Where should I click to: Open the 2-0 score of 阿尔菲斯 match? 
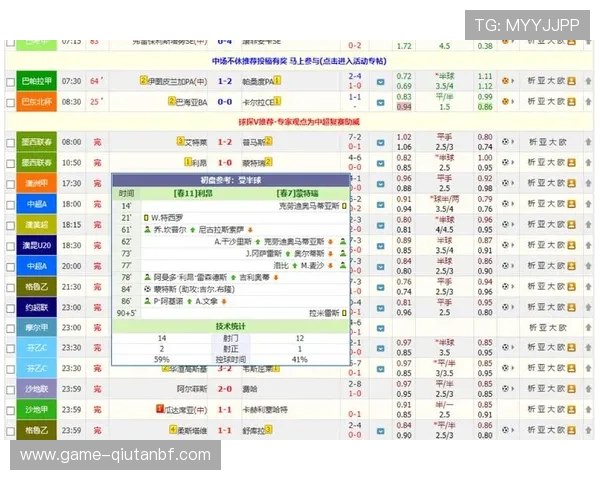225,389
